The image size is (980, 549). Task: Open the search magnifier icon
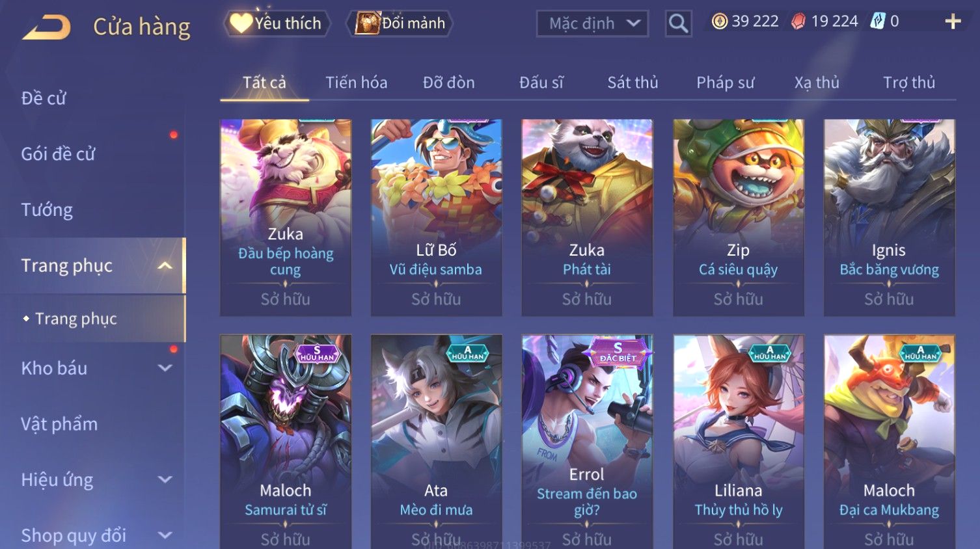pyautogui.click(x=678, y=24)
